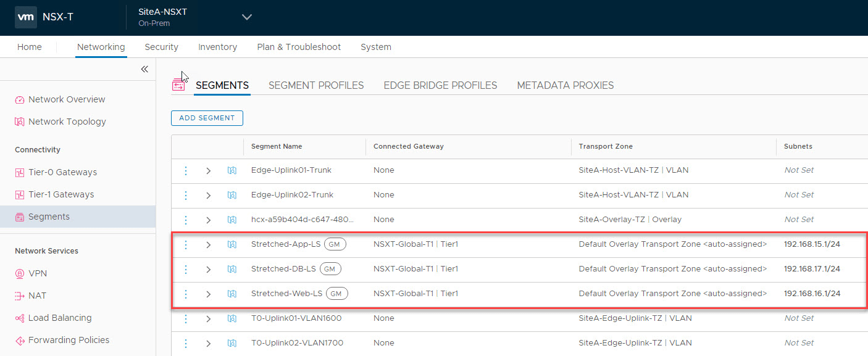Click subnet 192.168.16.1/24
Image resolution: width=868 pixels, height=356 pixels.
[812, 294]
